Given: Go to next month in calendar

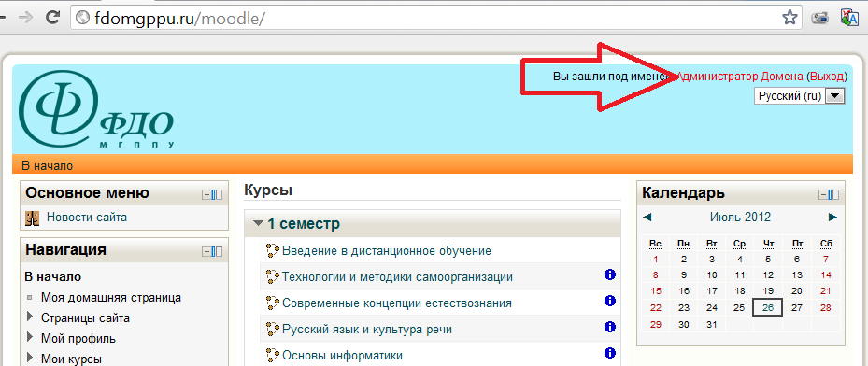Looking at the screenshot, I should [x=832, y=218].
